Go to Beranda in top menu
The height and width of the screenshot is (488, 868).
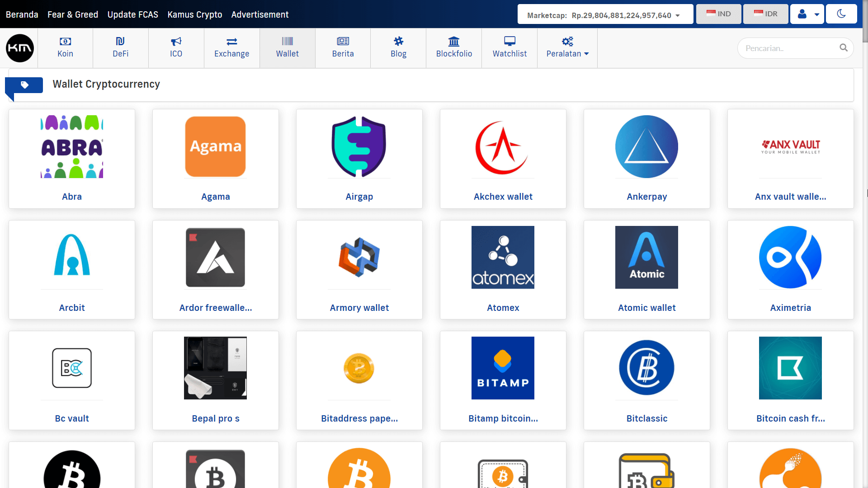(x=22, y=14)
